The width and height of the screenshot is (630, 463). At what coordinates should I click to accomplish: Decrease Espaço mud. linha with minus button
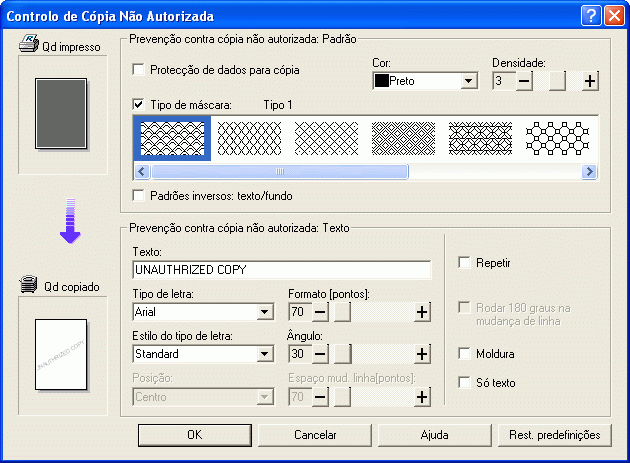tap(320, 397)
